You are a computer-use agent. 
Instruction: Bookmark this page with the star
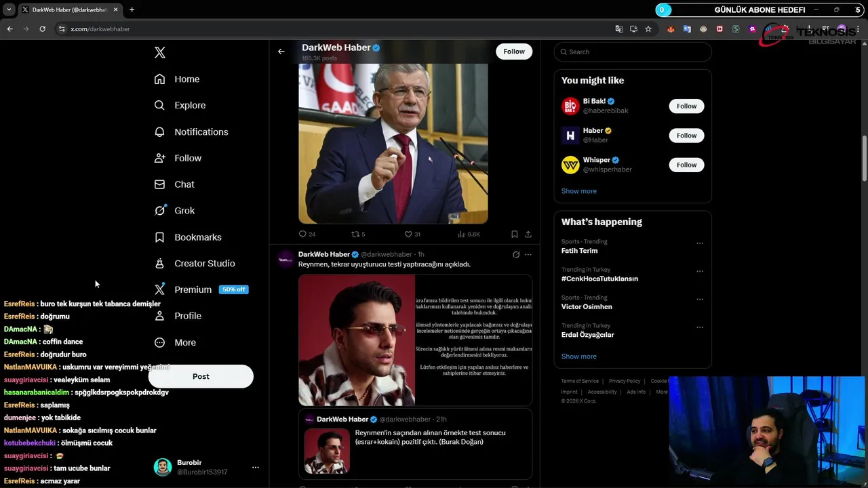coord(648,29)
